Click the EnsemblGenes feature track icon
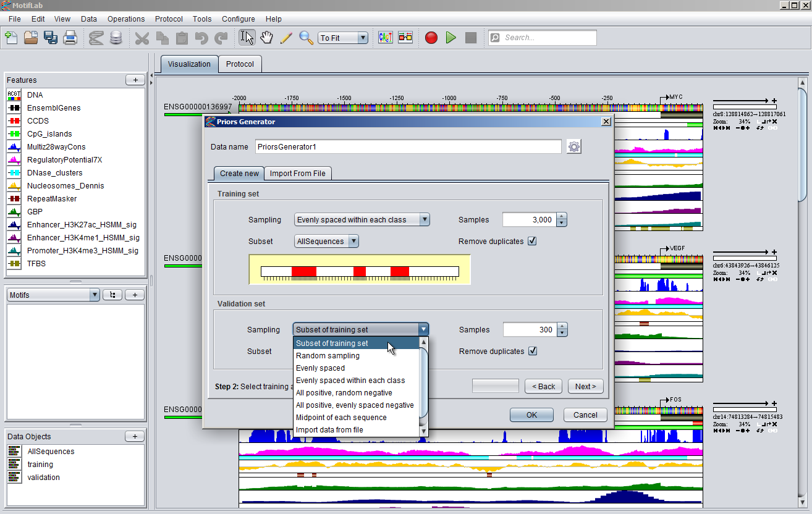Viewport: 812px width, 514px height. coord(14,108)
